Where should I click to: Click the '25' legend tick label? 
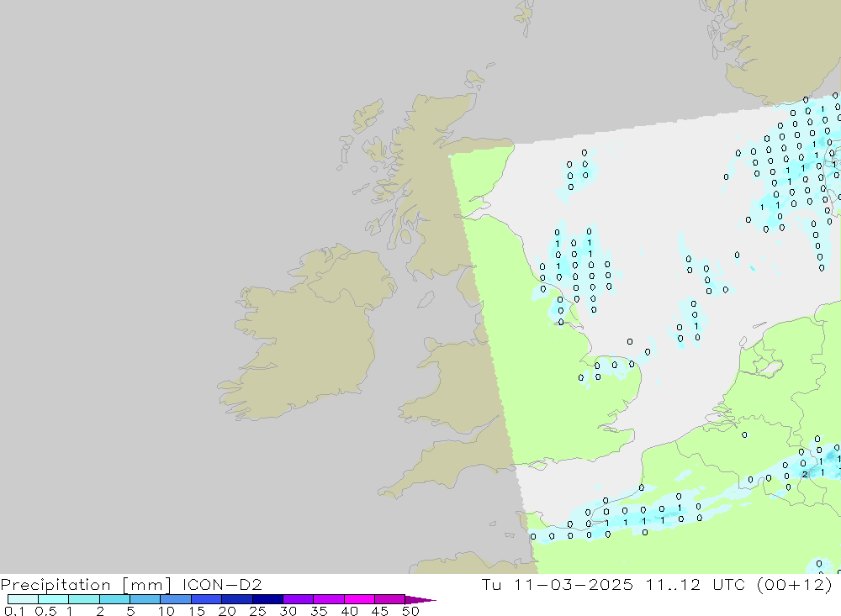pos(258,611)
